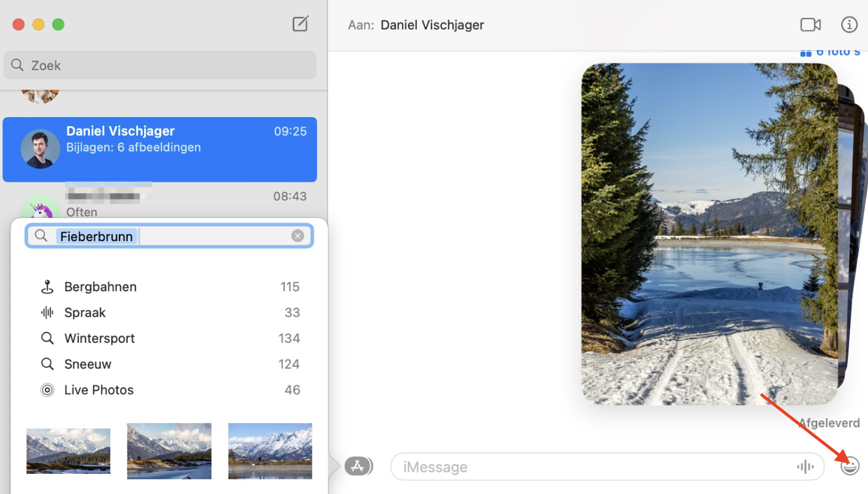Select the Daniel Vischjager conversation
Screen dimensions: 868x494
pos(160,149)
